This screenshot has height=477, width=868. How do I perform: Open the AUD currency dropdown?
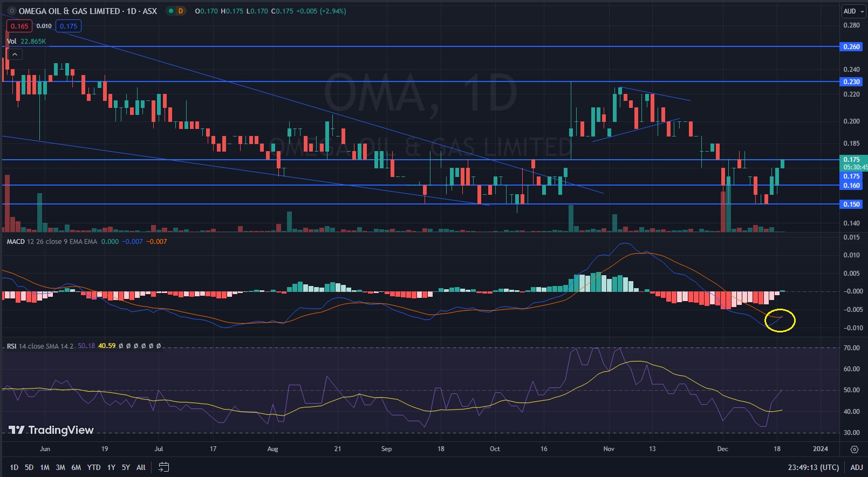853,11
